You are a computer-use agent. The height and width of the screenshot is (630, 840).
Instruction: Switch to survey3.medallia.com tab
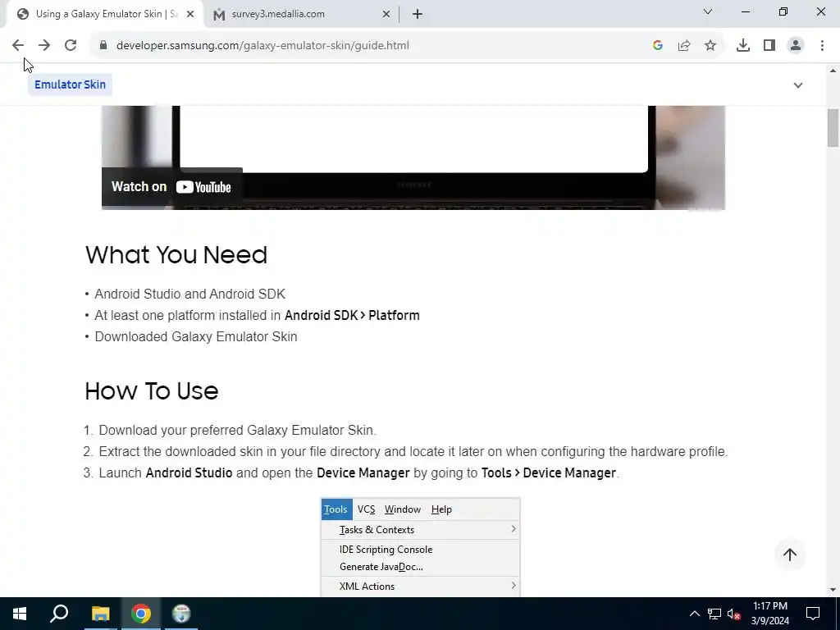[300, 15]
